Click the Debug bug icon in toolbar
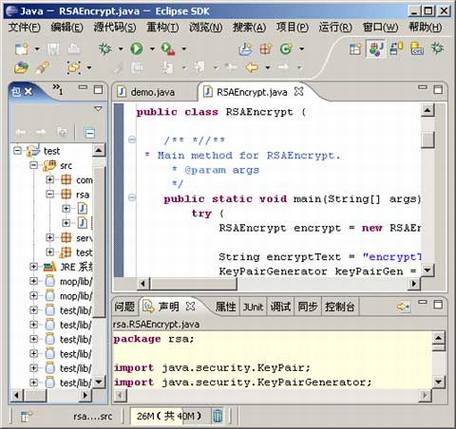The image size is (456, 429). click(105, 49)
